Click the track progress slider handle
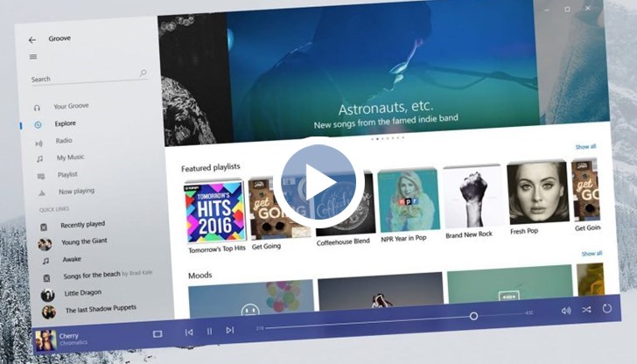The image size is (637, 364). (x=473, y=316)
